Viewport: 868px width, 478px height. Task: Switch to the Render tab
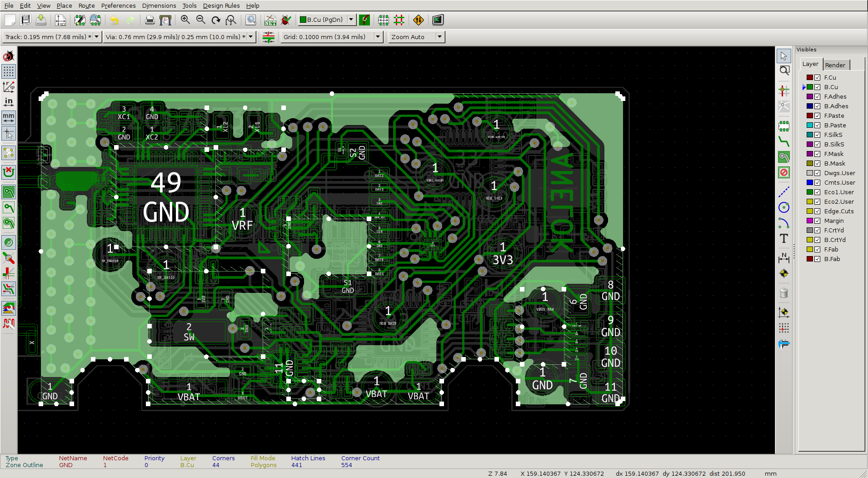pyautogui.click(x=835, y=65)
